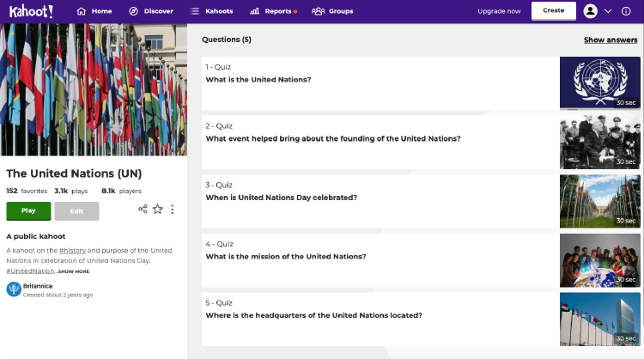
Task: Click the Upgrade now link
Action: point(499,11)
